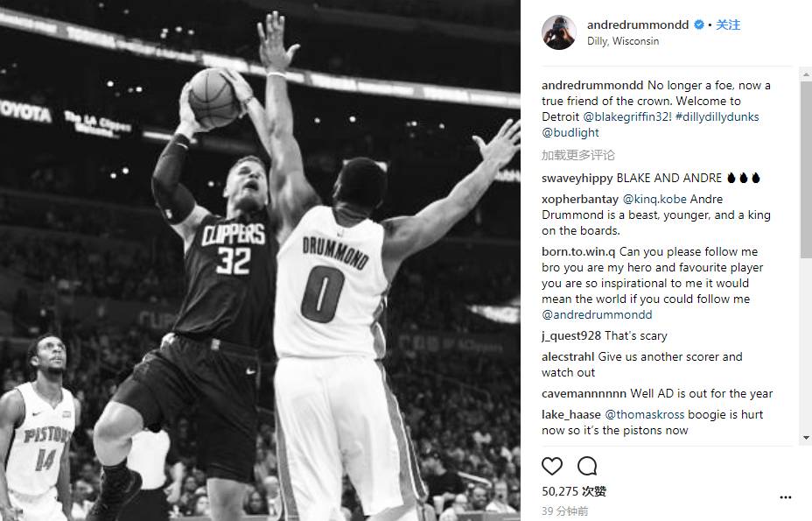Viewport: 812px width, 521px height.
Task: Open the @kinq.kobe mention
Action: [x=654, y=199]
